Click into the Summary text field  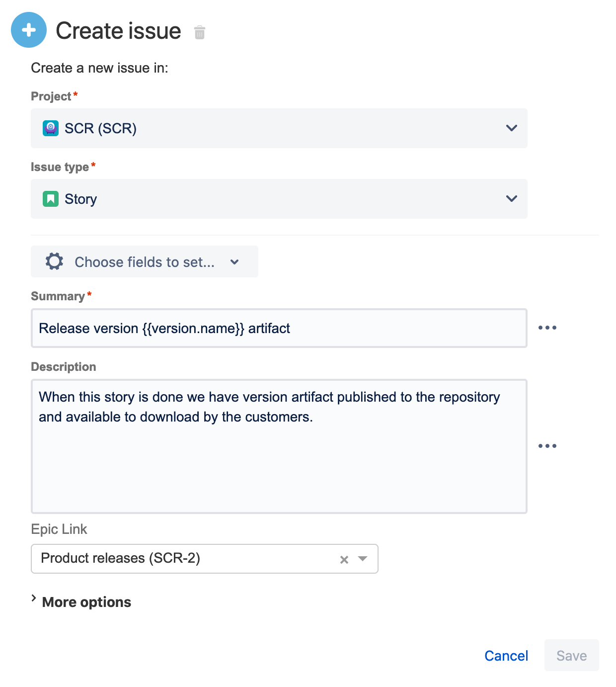[x=278, y=328]
